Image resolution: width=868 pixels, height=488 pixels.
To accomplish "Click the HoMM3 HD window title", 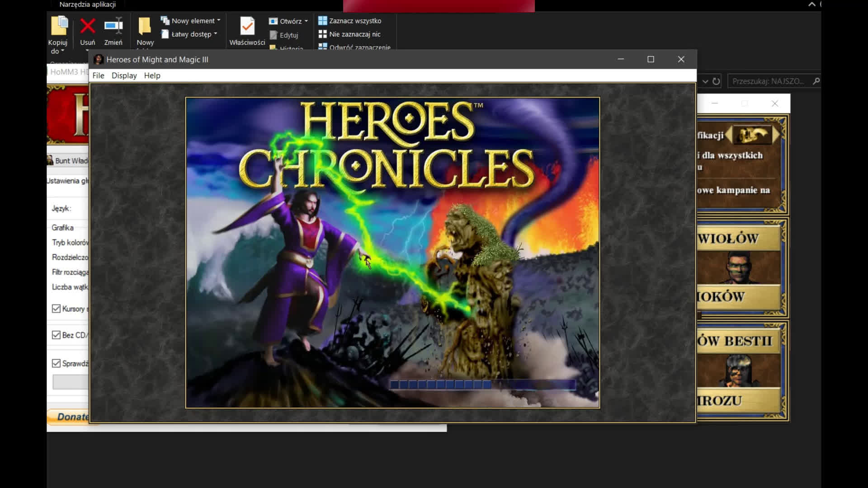I will 69,72.
